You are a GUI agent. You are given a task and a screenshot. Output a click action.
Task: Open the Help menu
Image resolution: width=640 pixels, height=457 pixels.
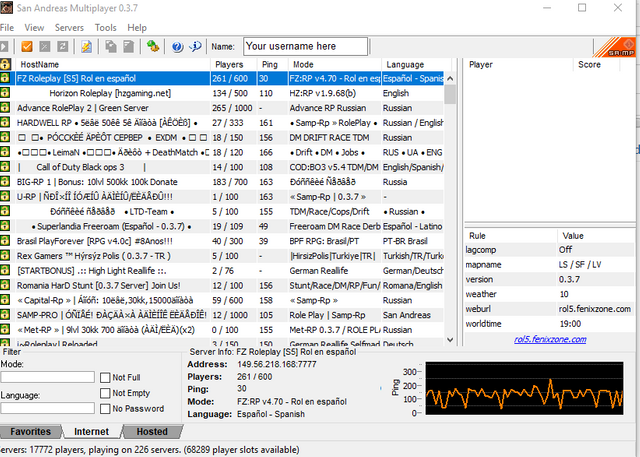click(x=137, y=28)
